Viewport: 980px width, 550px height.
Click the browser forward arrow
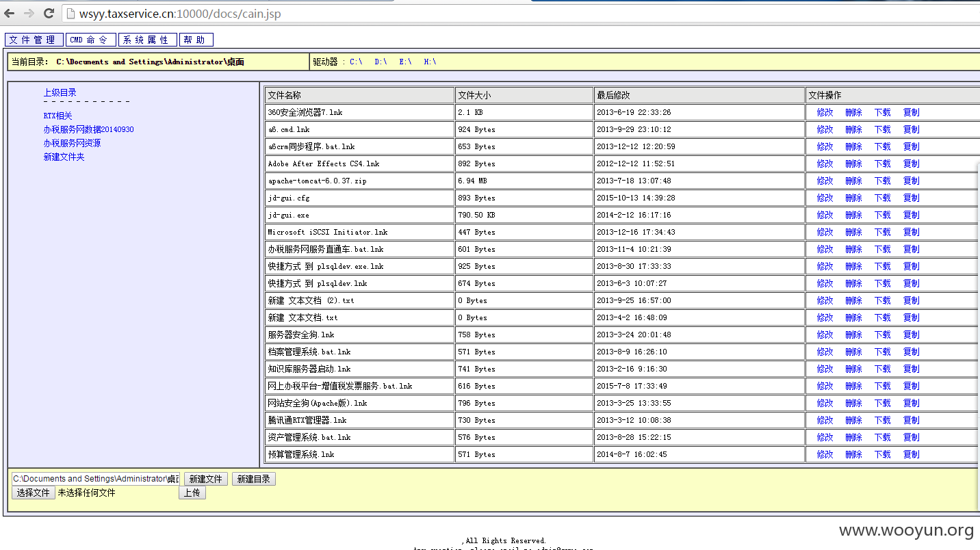pyautogui.click(x=29, y=13)
